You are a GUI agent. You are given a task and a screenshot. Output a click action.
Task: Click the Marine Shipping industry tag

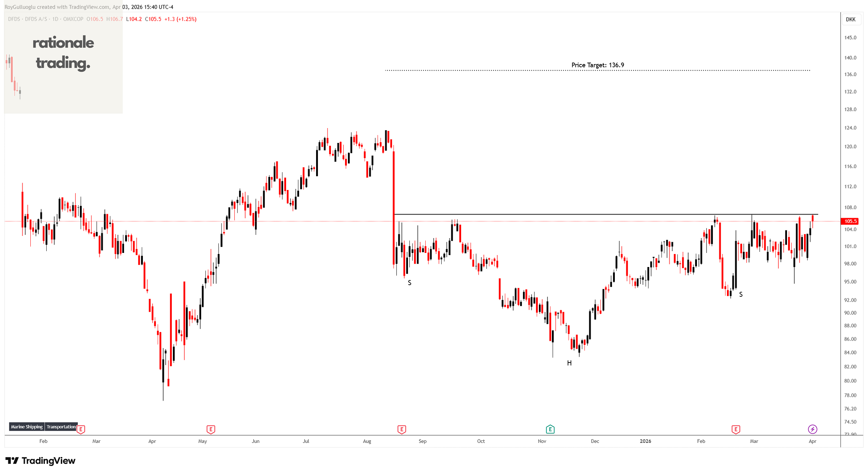tap(27, 427)
